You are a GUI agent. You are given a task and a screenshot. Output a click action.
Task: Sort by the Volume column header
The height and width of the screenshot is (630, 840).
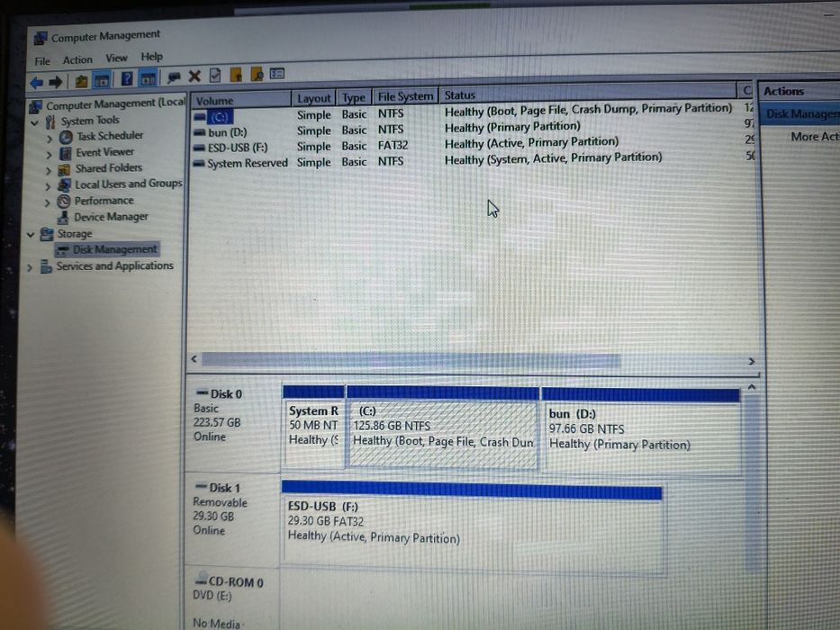pyautogui.click(x=241, y=100)
